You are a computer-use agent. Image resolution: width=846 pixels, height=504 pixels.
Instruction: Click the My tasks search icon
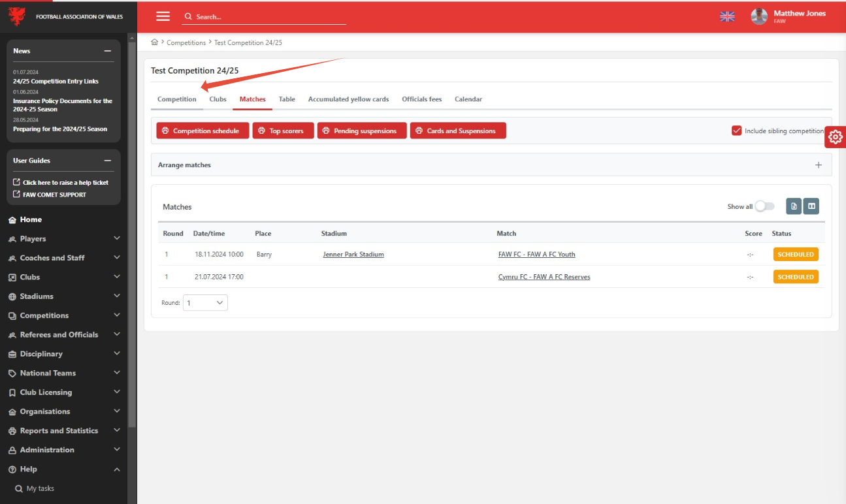[19, 488]
